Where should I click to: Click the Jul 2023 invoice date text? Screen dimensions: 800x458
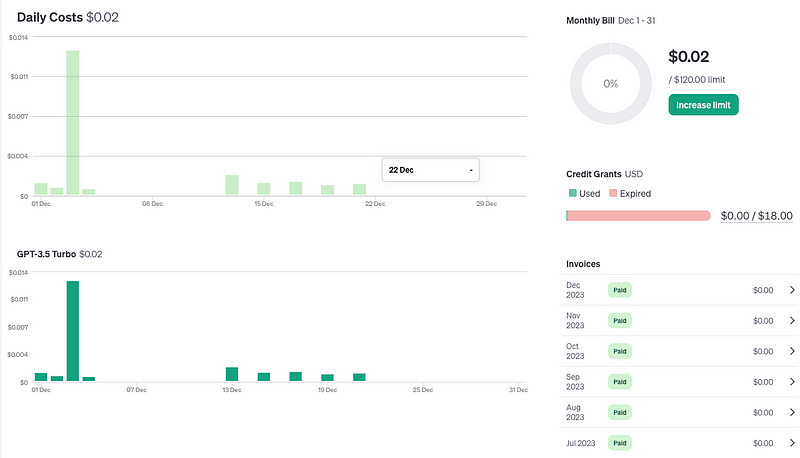pyautogui.click(x=581, y=443)
